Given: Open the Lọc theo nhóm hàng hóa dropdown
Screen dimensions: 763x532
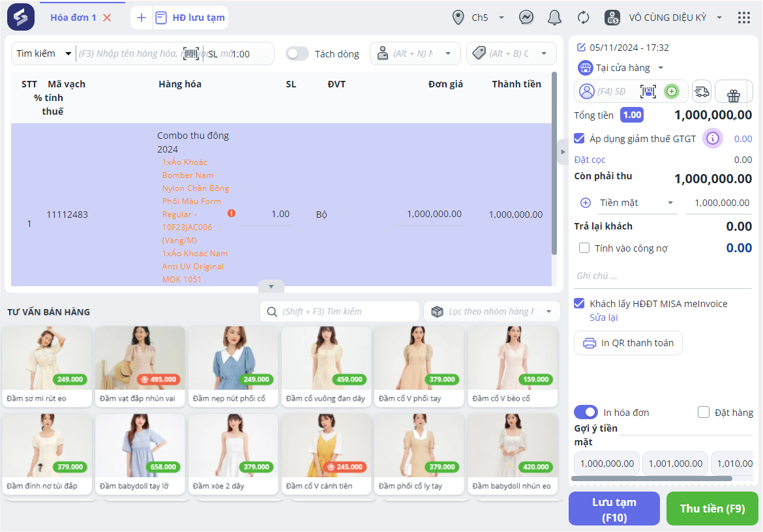Looking at the screenshot, I should 548,311.
